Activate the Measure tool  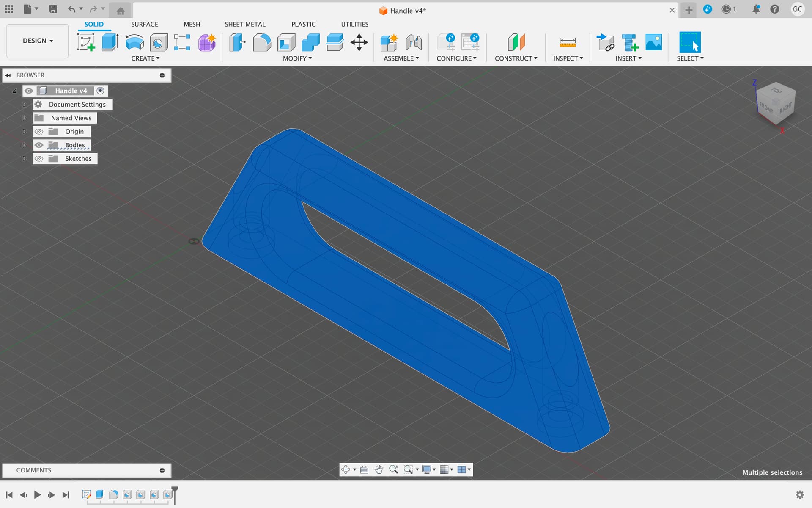tap(568, 42)
